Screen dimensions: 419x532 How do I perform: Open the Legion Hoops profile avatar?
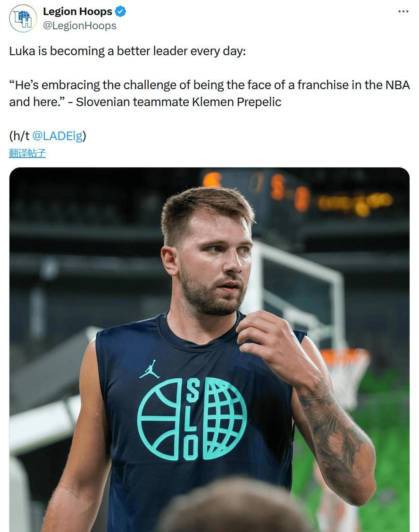pyautogui.click(x=23, y=18)
